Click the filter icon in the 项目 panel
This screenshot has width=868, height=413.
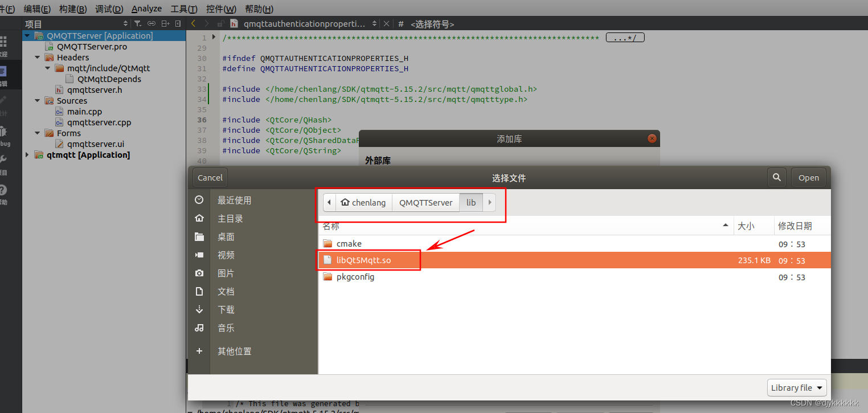(x=138, y=23)
